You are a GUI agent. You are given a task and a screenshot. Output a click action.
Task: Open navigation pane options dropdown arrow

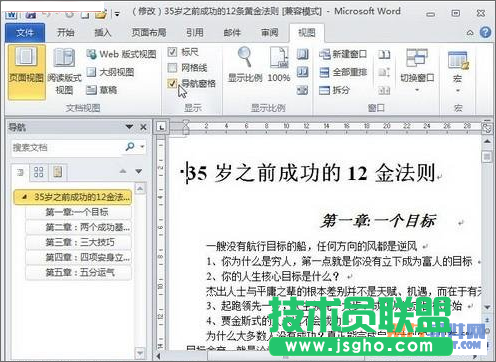point(129,127)
